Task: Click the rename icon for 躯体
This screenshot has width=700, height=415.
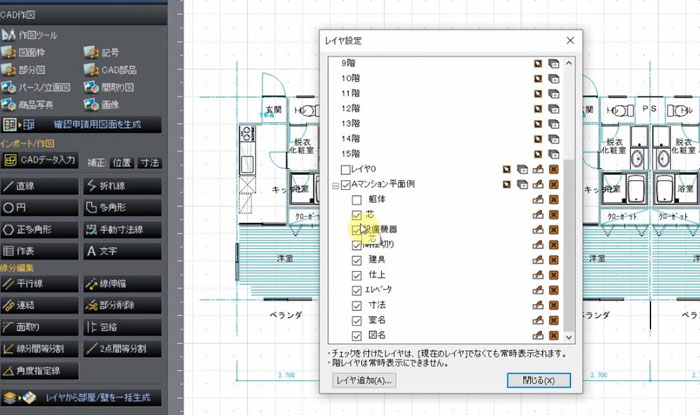Action: [538, 199]
